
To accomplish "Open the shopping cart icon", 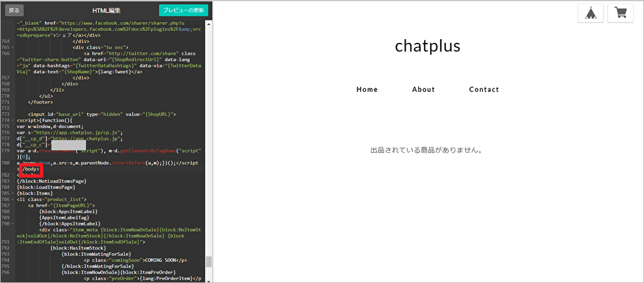I will point(620,13).
